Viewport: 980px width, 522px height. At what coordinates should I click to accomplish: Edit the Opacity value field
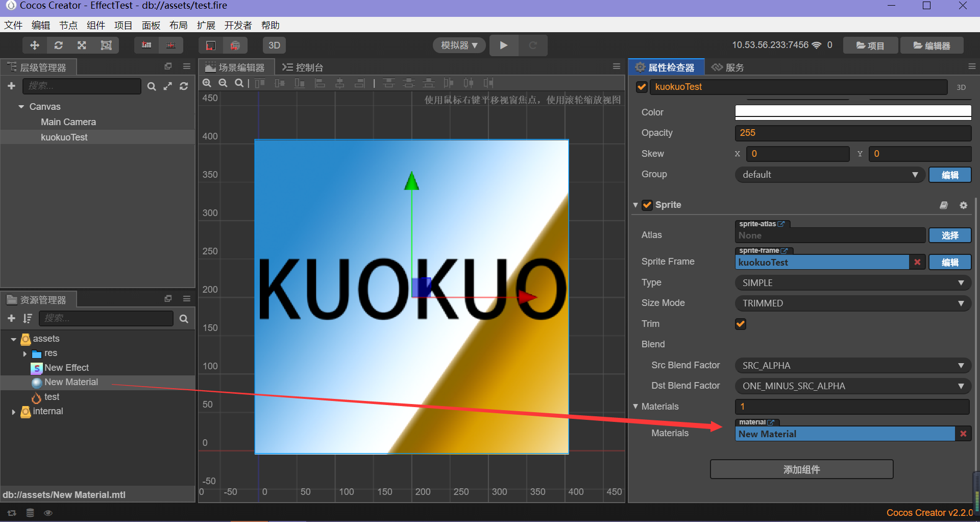click(x=853, y=133)
